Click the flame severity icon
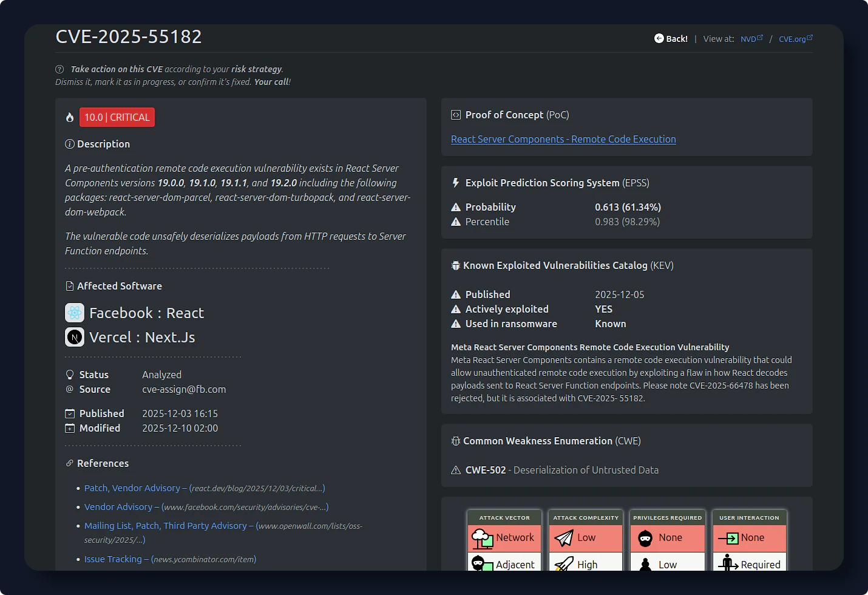This screenshot has width=868, height=595. click(70, 117)
